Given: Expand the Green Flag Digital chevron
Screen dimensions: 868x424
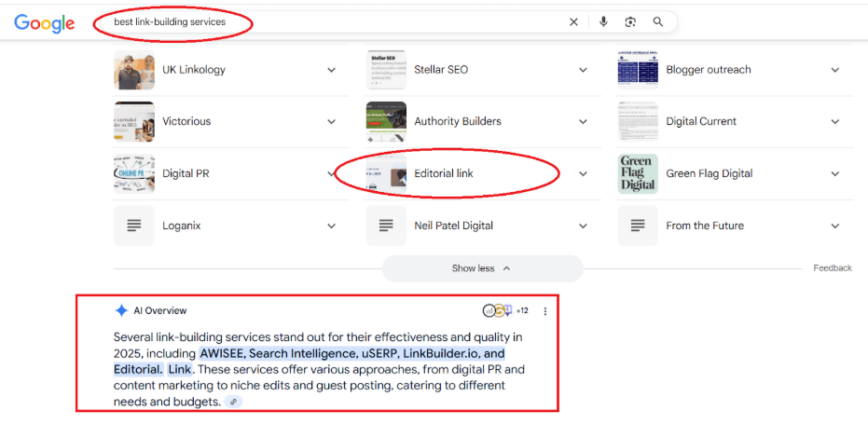Looking at the screenshot, I should coord(834,174).
